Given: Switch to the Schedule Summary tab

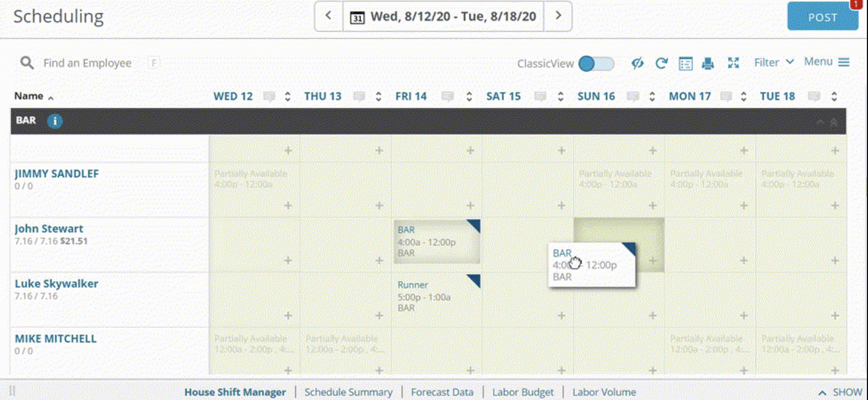Looking at the screenshot, I should (x=348, y=392).
